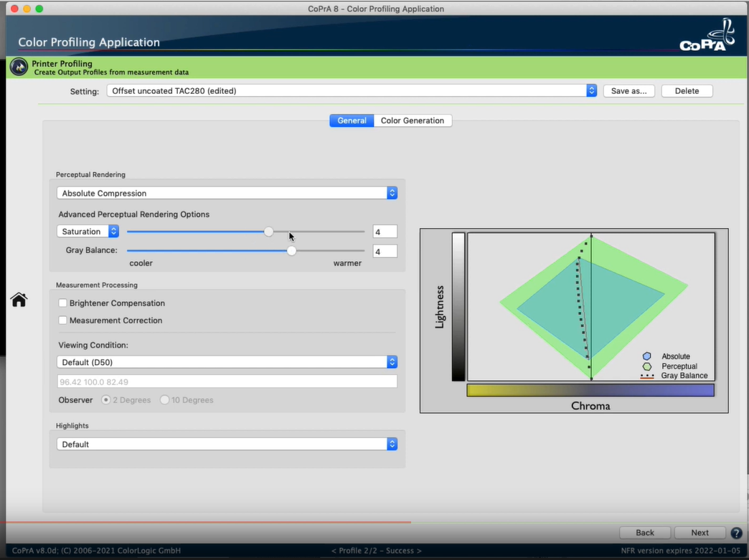Viewport: 749px width, 560px height.
Task: Click the CoPrA v8.0d copyright status text
Action: [x=96, y=551]
